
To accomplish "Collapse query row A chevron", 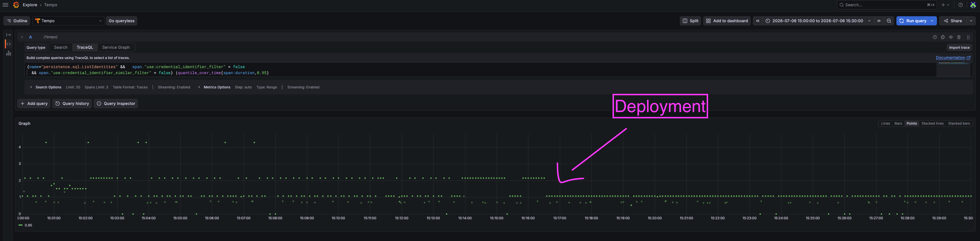I will coord(22,37).
